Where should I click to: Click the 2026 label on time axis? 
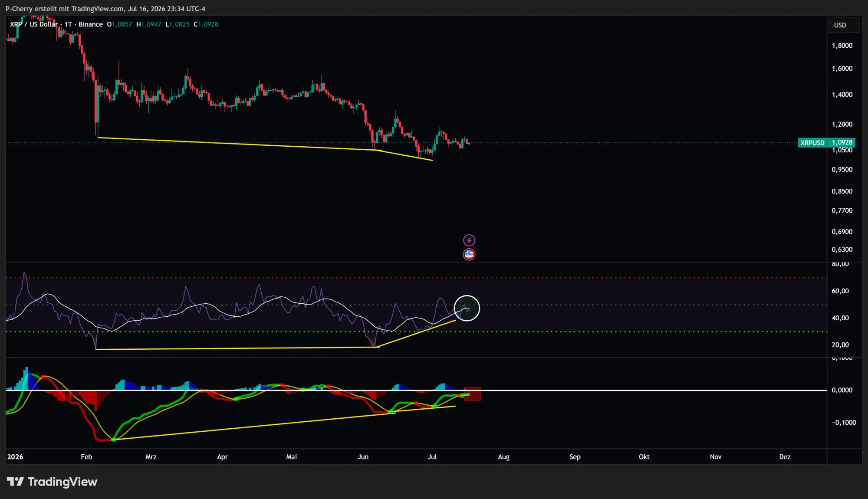tap(15, 457)
